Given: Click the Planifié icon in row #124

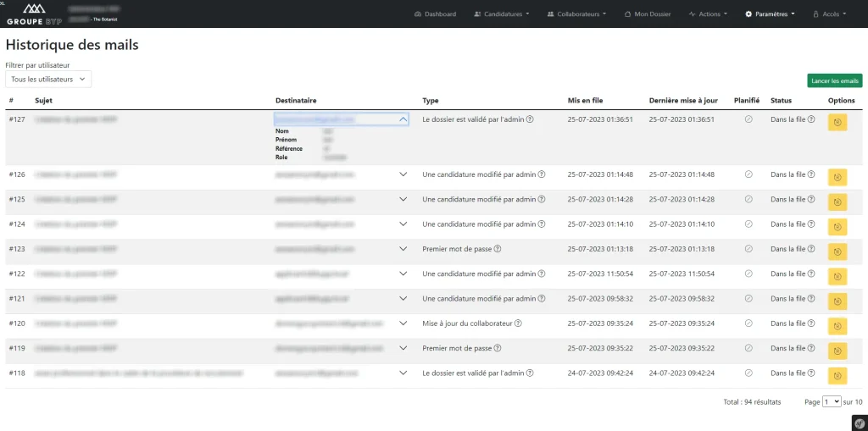Looking at the screenshot, I should (x=748, y=224).
